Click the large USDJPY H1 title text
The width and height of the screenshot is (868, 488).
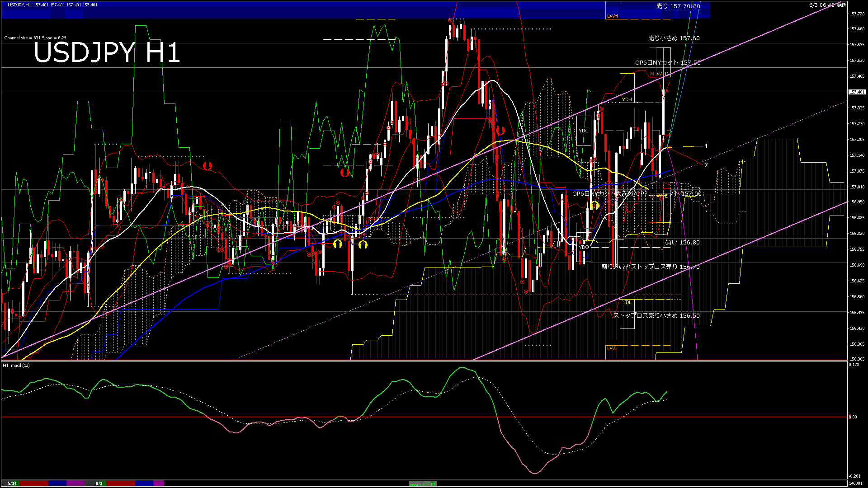click(107, 52)
